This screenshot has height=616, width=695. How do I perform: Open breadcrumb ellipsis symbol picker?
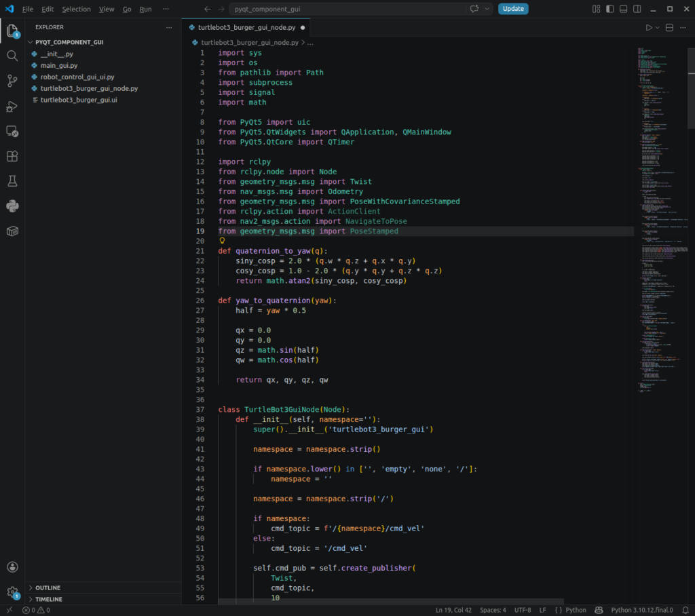click(310, 43)
